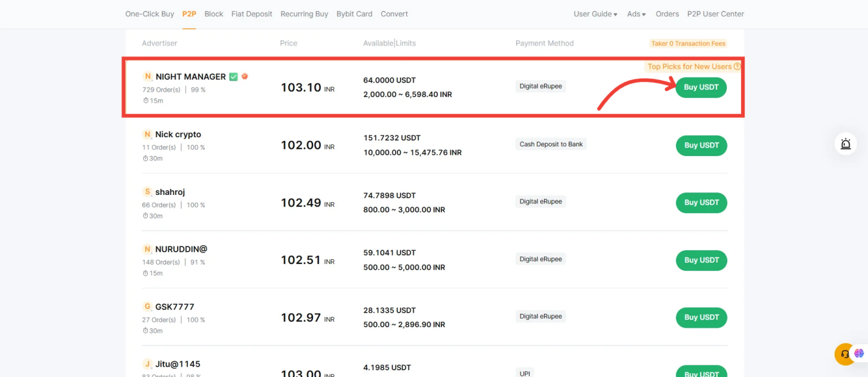Open the P2P User Center
The height and width of the screenshot is (377, 868).
pos(715,13)
